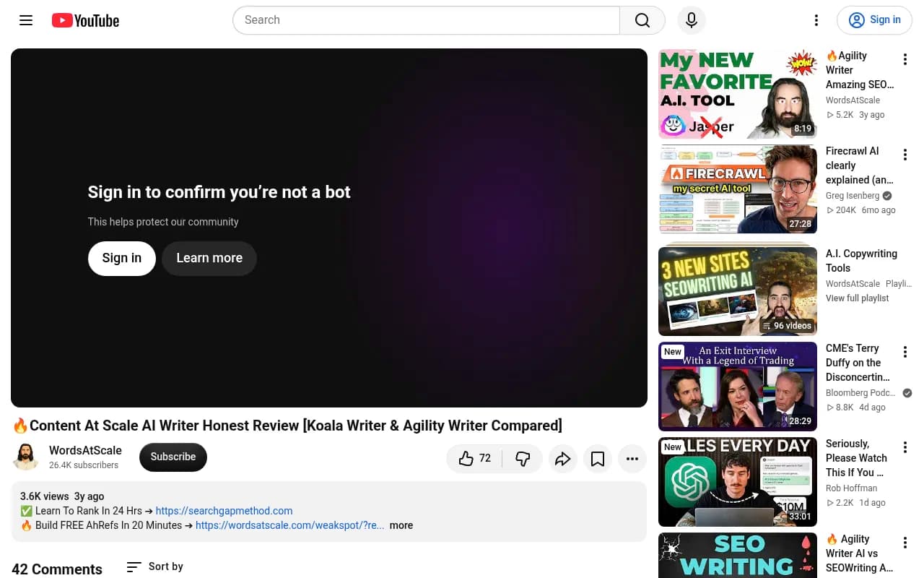The image size is (924, 578).
Task: Open the 3 New Sites SEOWriting AI thumbnail
Action: pos(738,291)
